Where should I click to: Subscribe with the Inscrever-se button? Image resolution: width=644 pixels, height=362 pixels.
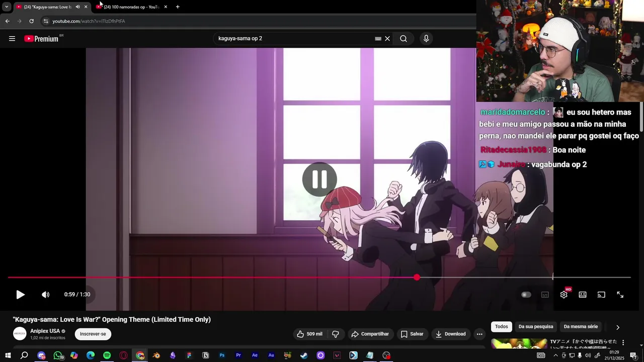(93, 334)
